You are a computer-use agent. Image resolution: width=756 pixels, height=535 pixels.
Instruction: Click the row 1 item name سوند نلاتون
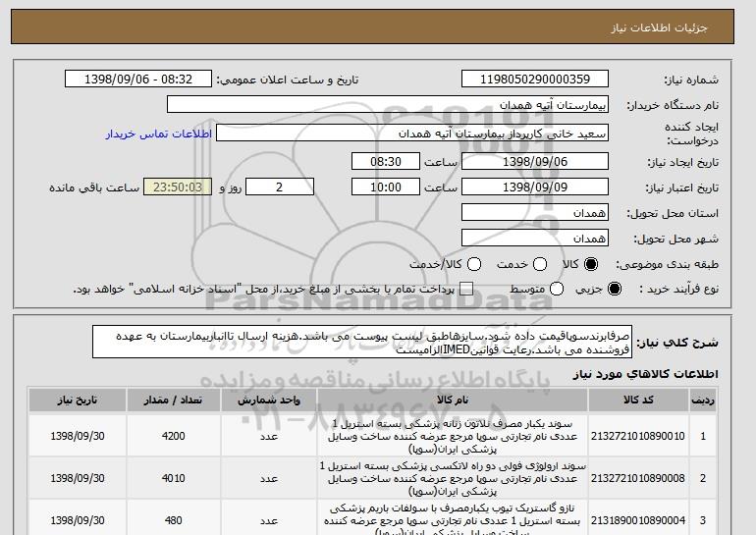tap(453, 437)
